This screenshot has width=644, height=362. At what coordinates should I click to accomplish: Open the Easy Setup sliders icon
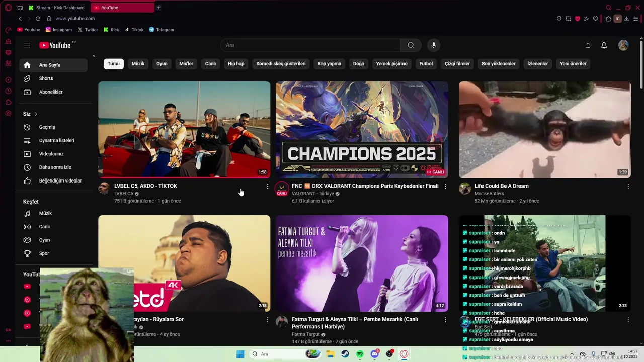coord(636,19)
